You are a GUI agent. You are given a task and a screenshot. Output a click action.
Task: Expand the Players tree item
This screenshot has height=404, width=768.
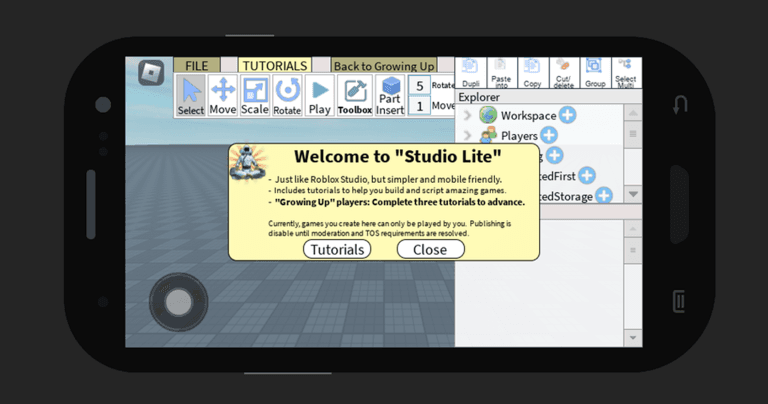tap(467, 136)
